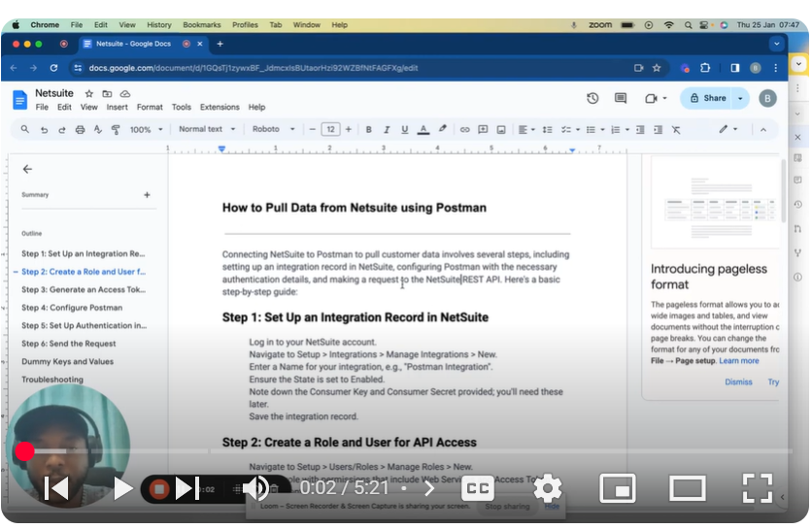
Task: Open the numbered list dropdown
Action: (620, 130)
